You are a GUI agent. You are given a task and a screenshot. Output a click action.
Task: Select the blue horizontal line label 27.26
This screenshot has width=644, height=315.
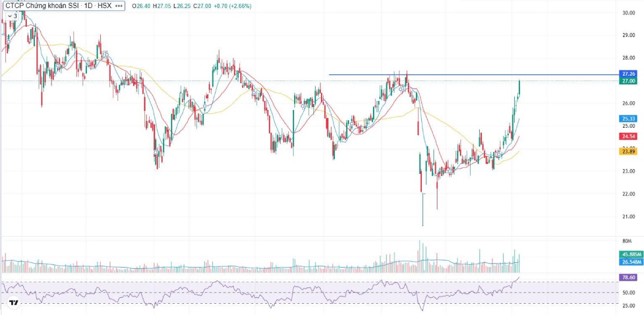pos(627,73)
